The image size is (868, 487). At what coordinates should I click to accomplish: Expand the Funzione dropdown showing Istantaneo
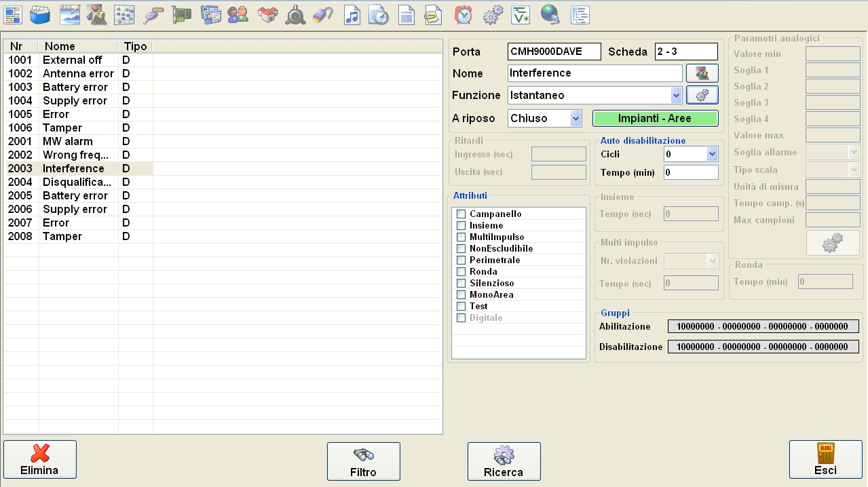(x=676, y=96)
